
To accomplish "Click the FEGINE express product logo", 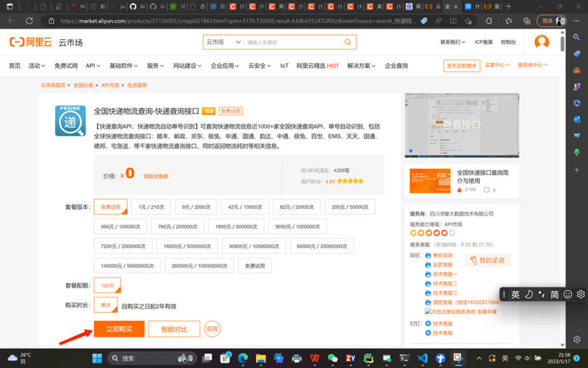I will coord(70,121).
